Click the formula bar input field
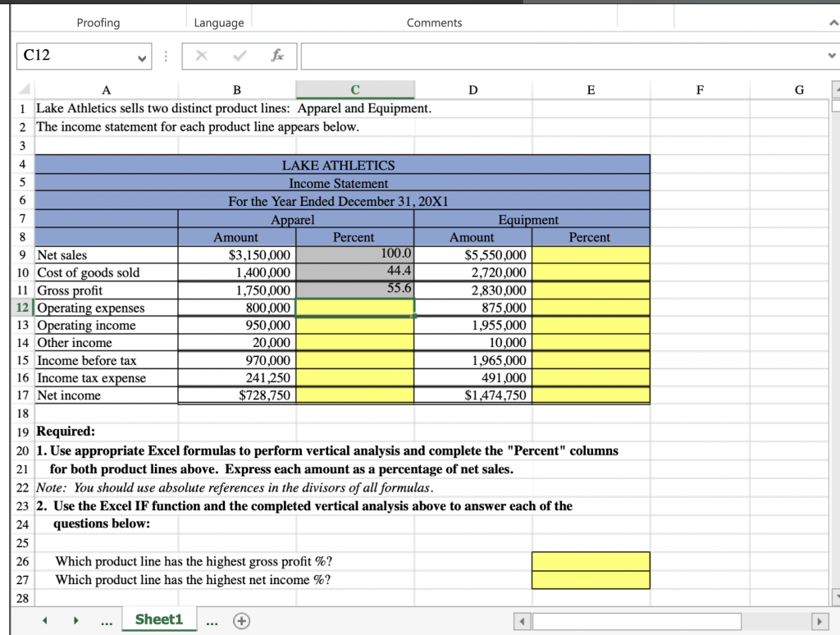Viewport: 840px width, 635px height. point(563,57)
